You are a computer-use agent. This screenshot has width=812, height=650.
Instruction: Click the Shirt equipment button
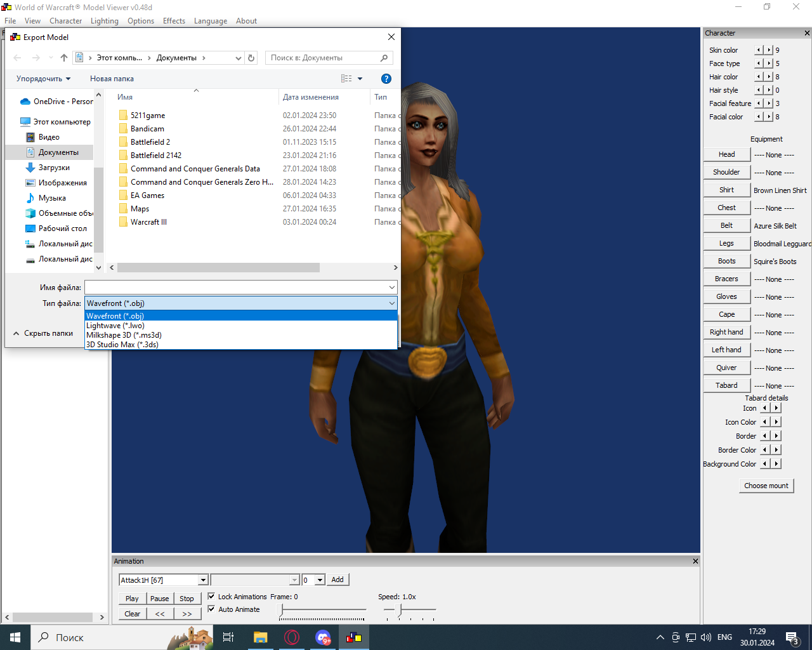pyautogui.click(x=727, y=190)
